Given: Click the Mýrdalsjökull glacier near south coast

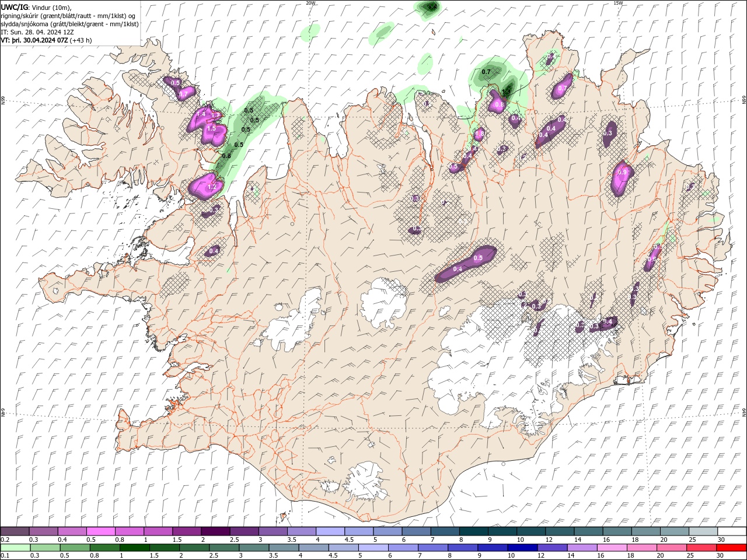Looking at the screenshot, I should (x=366, y=481).
